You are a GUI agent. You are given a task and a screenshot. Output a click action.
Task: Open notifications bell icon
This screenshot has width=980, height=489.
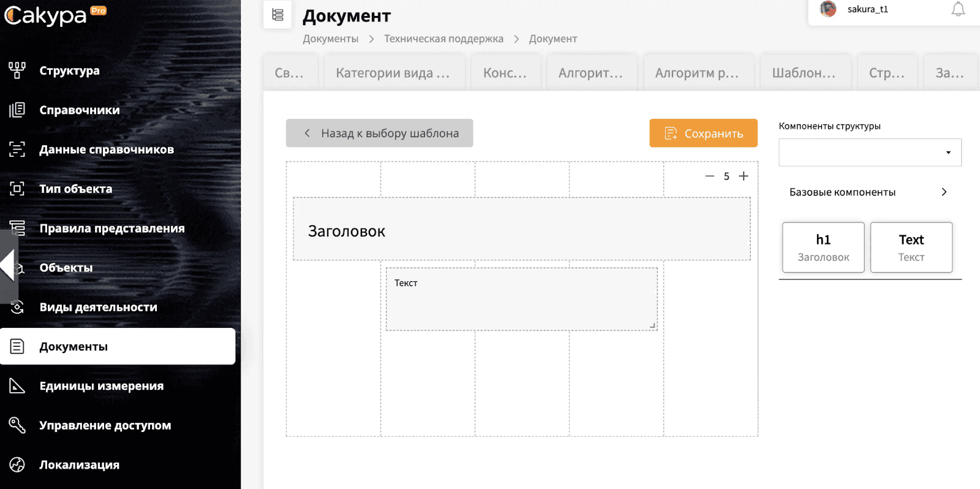click(x=958, y=9)
